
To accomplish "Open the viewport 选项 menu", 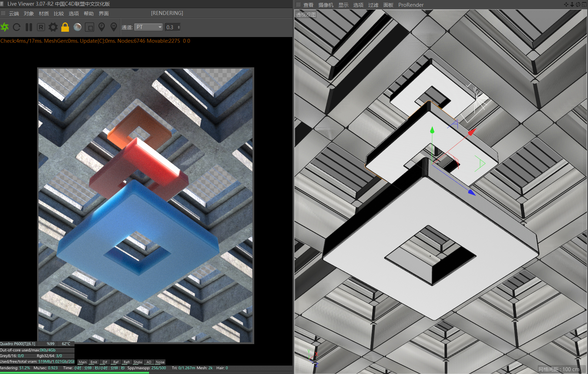I will tap(358, 5).
